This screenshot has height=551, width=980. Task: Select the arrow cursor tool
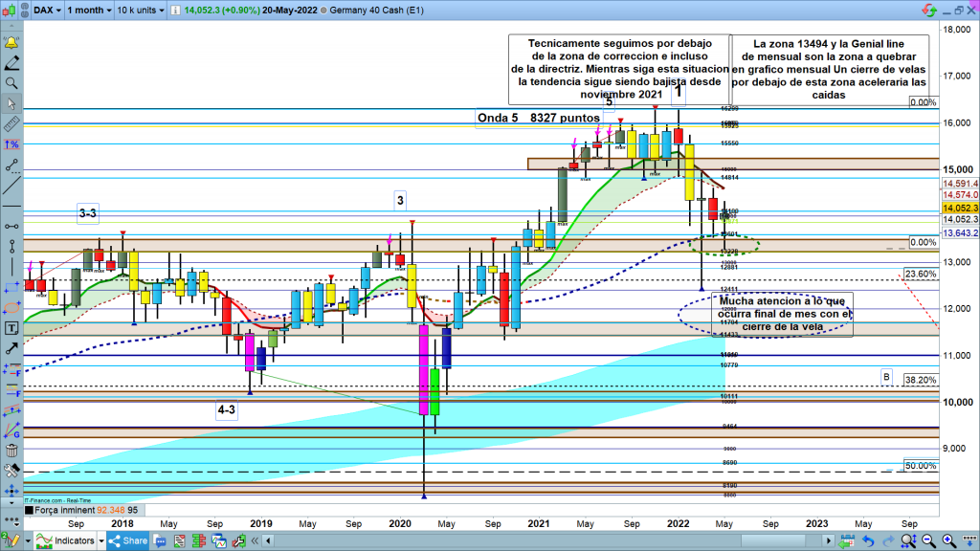[12, 103]
